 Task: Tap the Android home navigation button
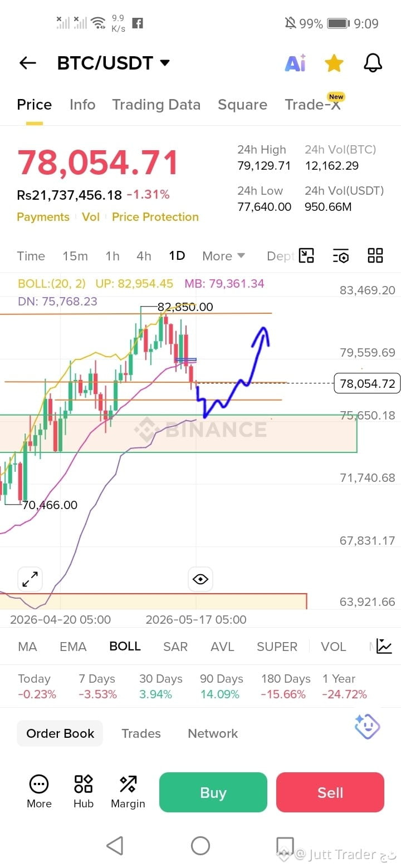[200, 846]
